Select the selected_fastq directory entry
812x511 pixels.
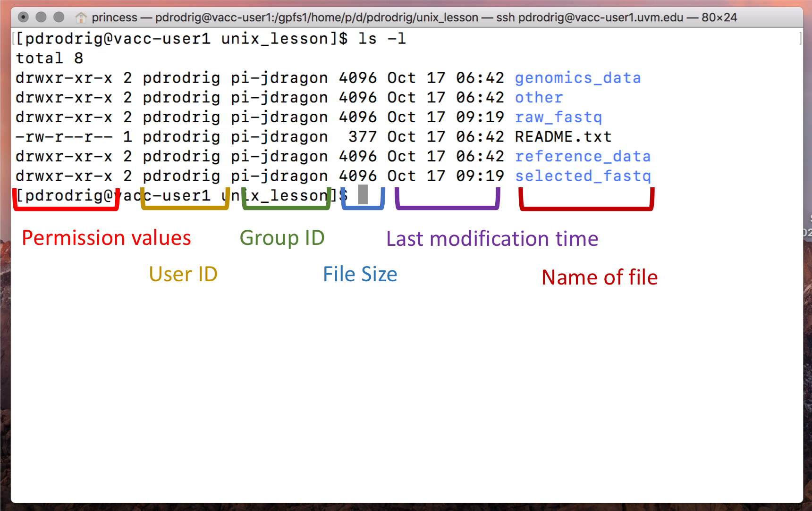(x=583, y=176)
